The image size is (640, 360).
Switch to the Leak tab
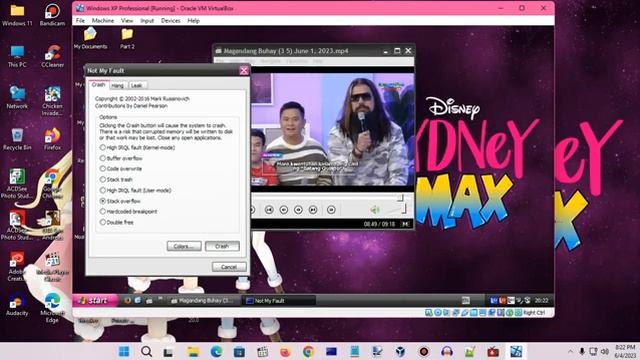(137, 85)
